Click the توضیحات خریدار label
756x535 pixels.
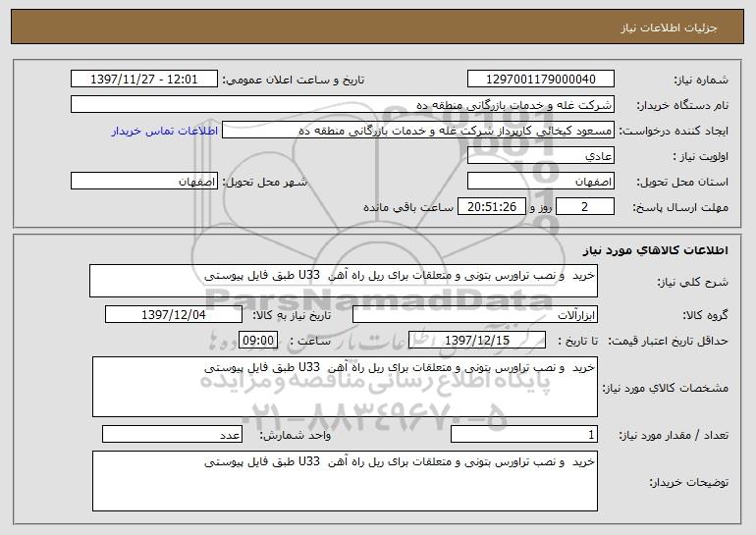[688, 482]
